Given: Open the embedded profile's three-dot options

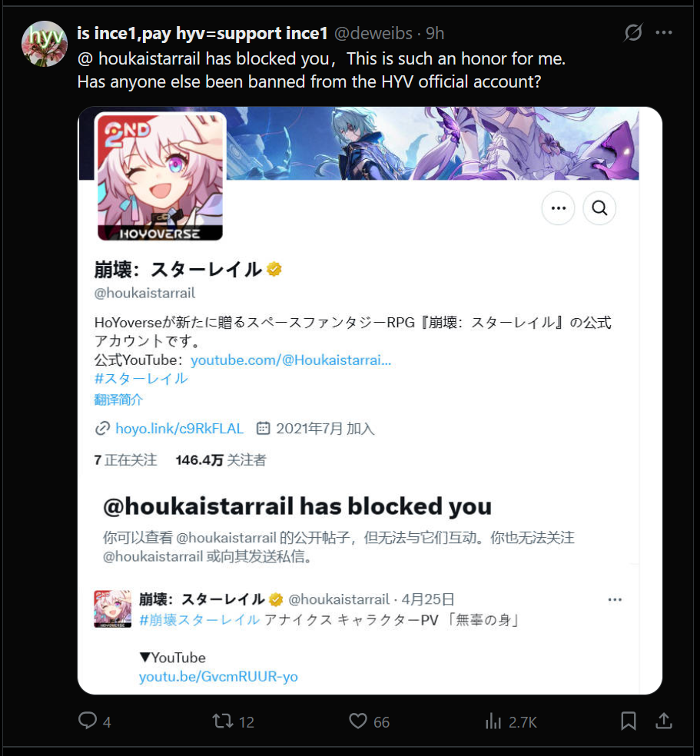Looking at the screenshot, I should pos(559,208).
